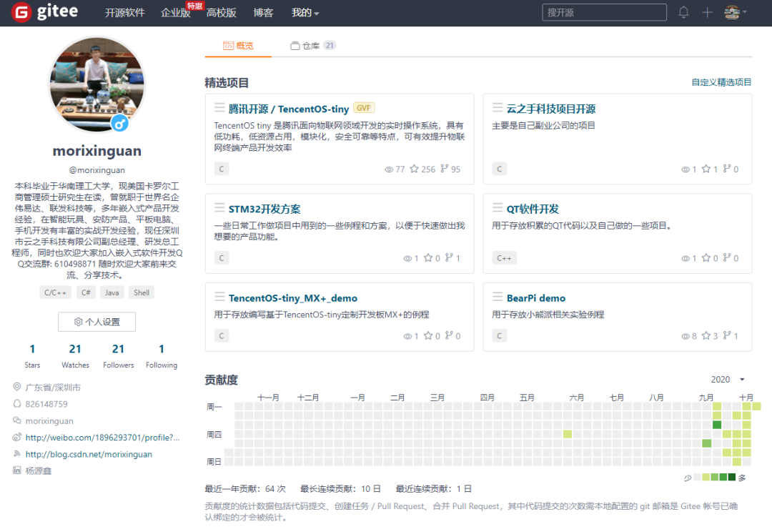Open 腾讯开源 / TencentOS-tiny project

[289, 109]
